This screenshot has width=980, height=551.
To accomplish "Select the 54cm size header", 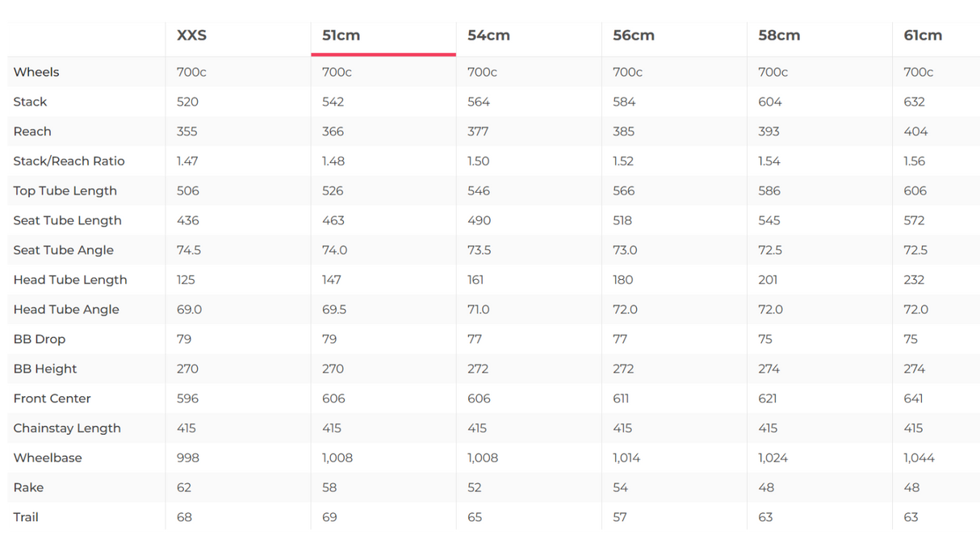I will pyautogui.click(x=488, y=35).
